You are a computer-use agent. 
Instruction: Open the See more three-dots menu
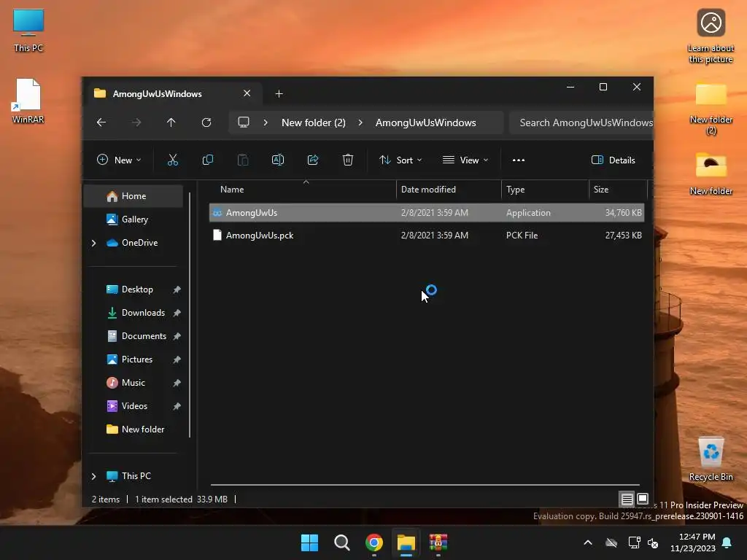(x=519, y=160)
